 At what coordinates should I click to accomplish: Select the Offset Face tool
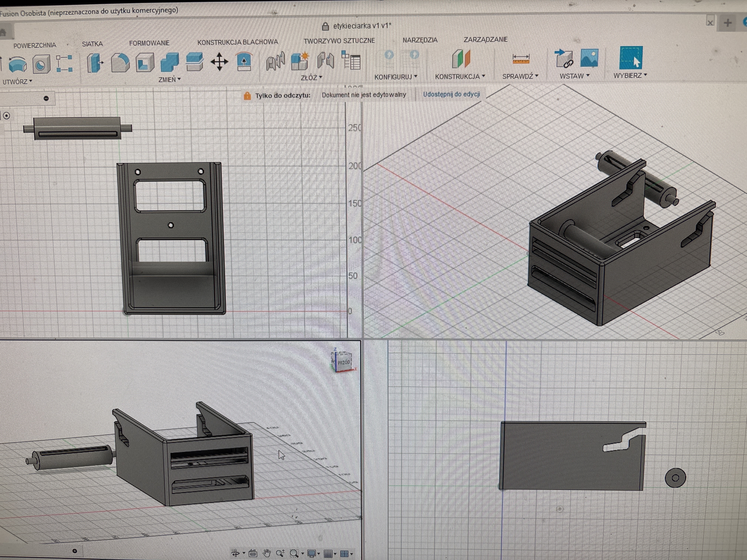(195, 62)
